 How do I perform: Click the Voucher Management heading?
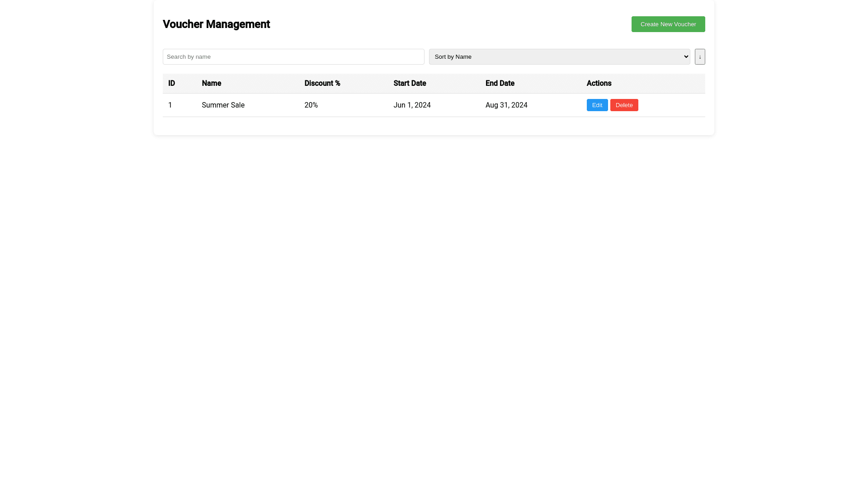(216, 24)
